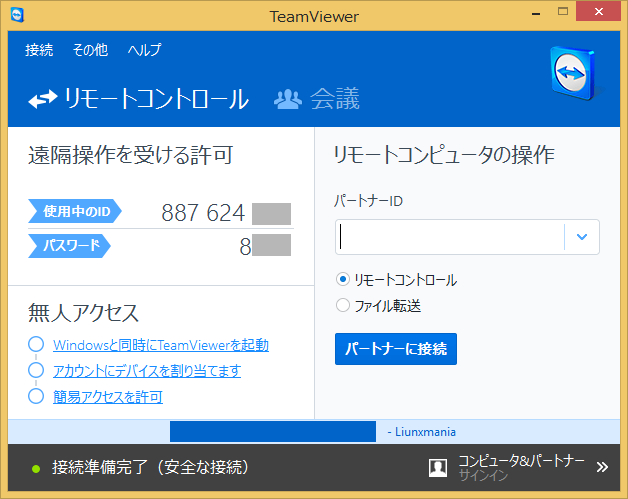Click the パートナーに接続 button
Image resolution: width=628 pixels, height=499 pixels.
click(x=396, y=349)
